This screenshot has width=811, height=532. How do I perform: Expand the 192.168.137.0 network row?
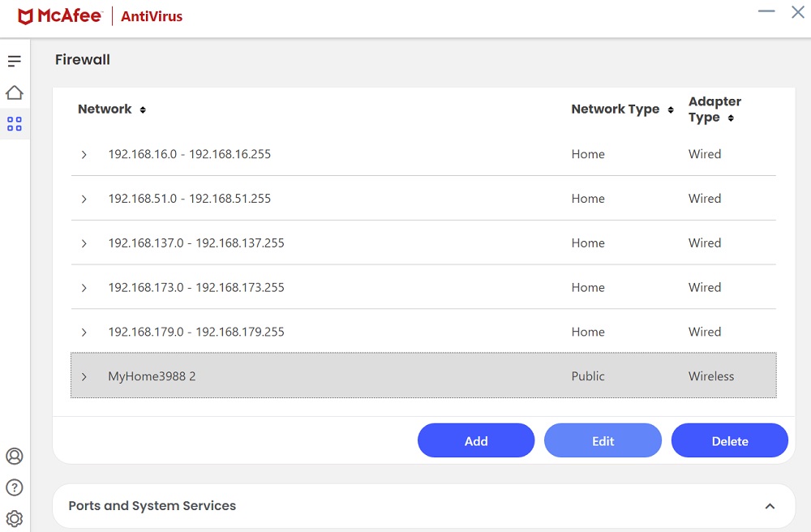[x=84, y=242]
